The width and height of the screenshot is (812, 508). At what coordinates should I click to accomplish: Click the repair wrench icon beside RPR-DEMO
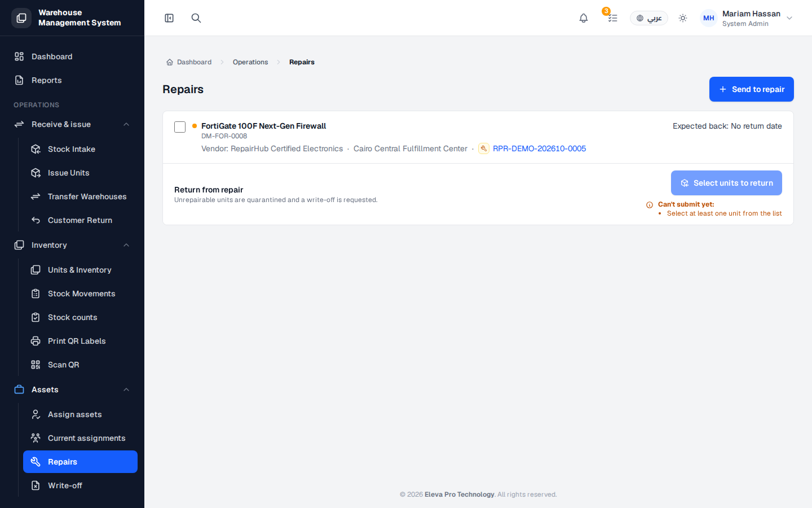(x=483, y=148)
